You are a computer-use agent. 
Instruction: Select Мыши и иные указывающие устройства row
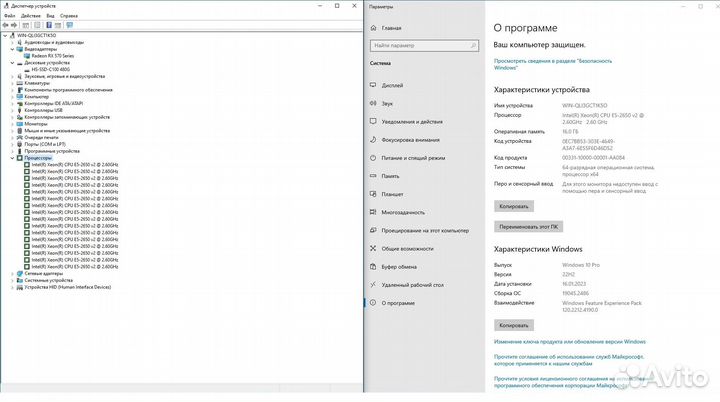point(67,131)
